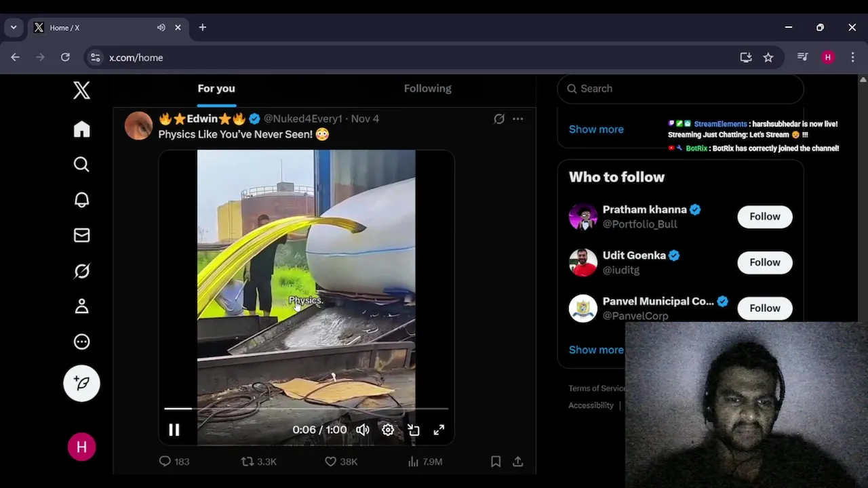Open Messages envelope in sidebar
Image resolution: width=868 pixels, height=488 pixels.
tap(81, 235)
